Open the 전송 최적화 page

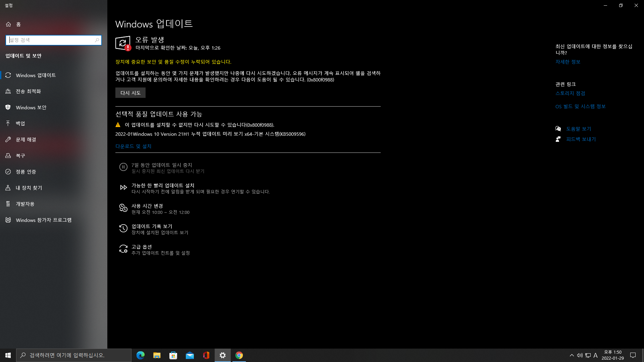click(54, 91)
